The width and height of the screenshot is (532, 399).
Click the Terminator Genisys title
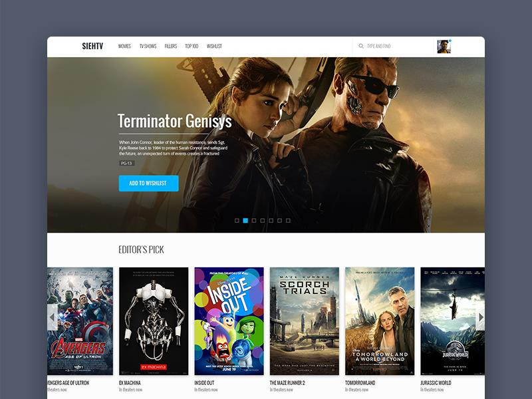[175, 121]
